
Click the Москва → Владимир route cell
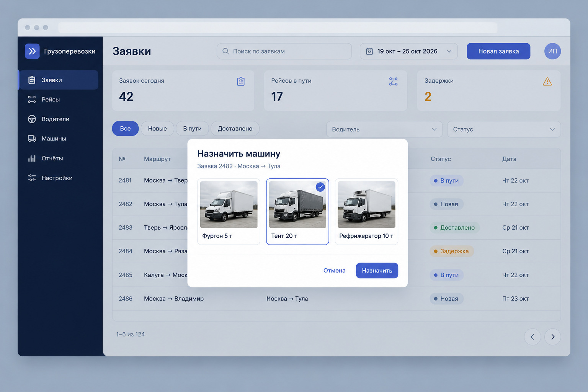click(x=174, y=299)
